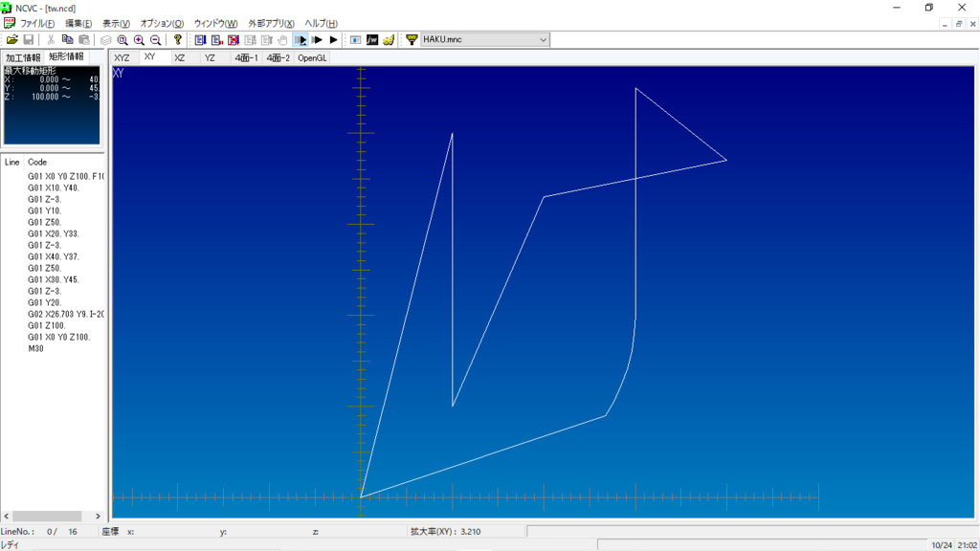Click the cutting tool icon before HAKU.mnc
This screenshot has height=551, width=980.
pyautogui.click(x=412, y=40)
